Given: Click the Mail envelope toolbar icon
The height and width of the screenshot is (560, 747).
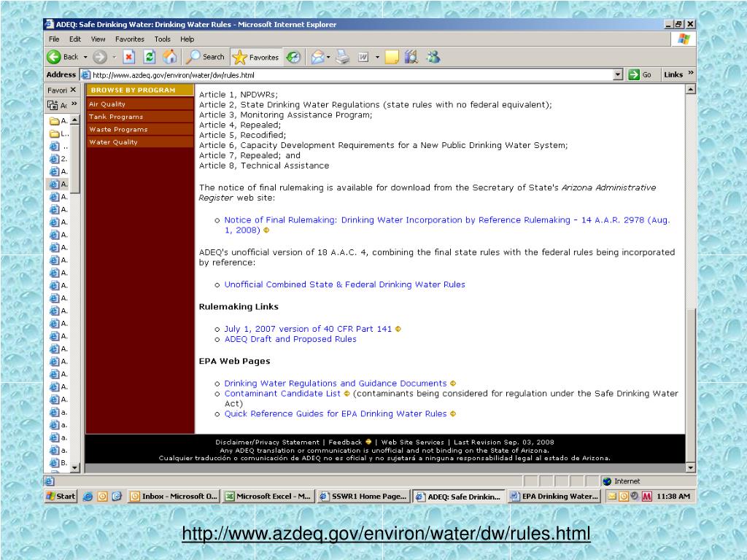Looking at the screenshot, I should (317, 57).
